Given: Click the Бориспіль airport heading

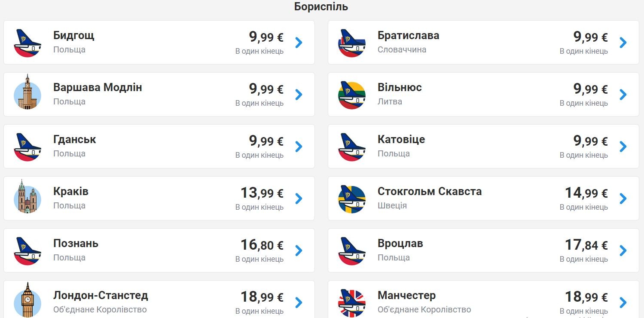Looking at the screenshot, I should 321,7.
